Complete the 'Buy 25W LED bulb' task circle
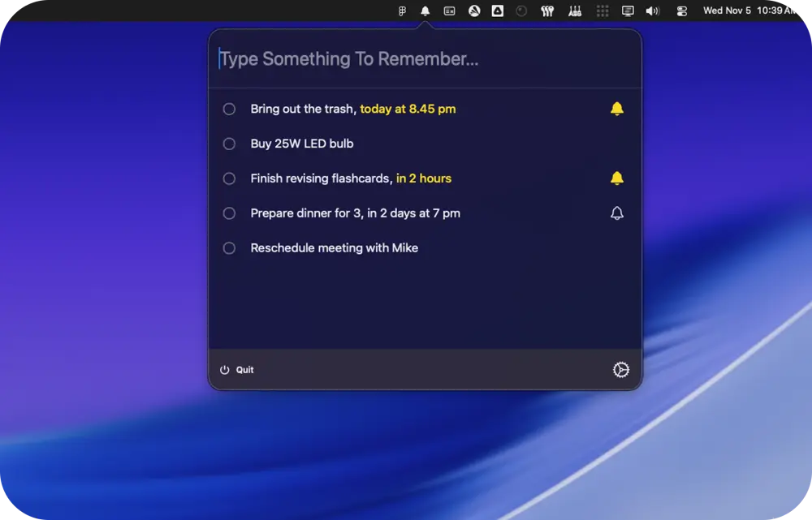The width and height of the screenshot is (812, 520). pos(229,144)
